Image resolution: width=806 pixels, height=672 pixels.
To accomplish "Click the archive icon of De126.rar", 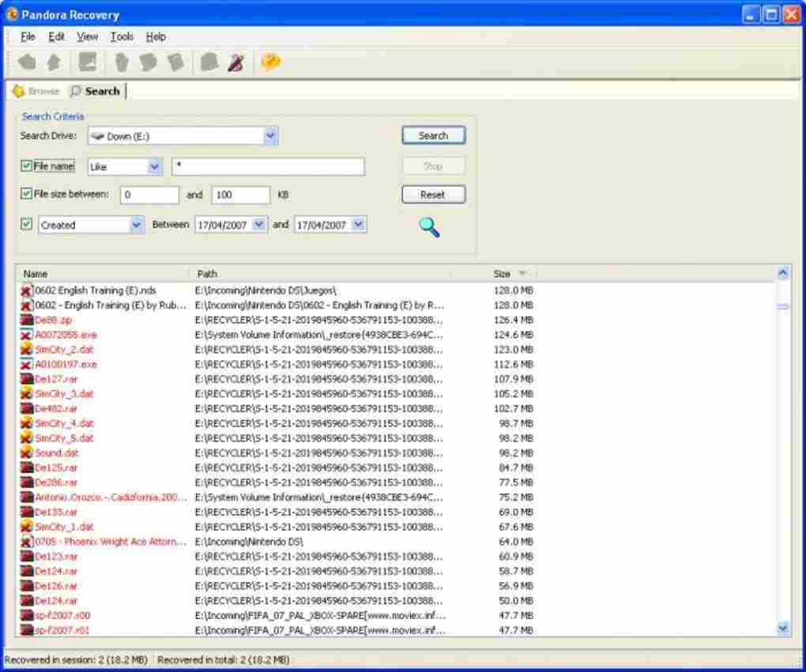I will (27, 586).
